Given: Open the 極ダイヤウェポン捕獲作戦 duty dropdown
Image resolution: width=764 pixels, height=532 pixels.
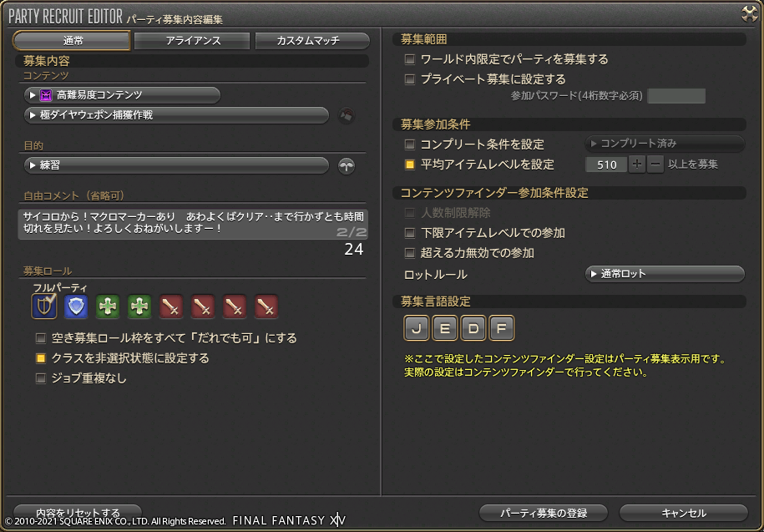Looking at the screenshot, I should [x=176, y=115].
